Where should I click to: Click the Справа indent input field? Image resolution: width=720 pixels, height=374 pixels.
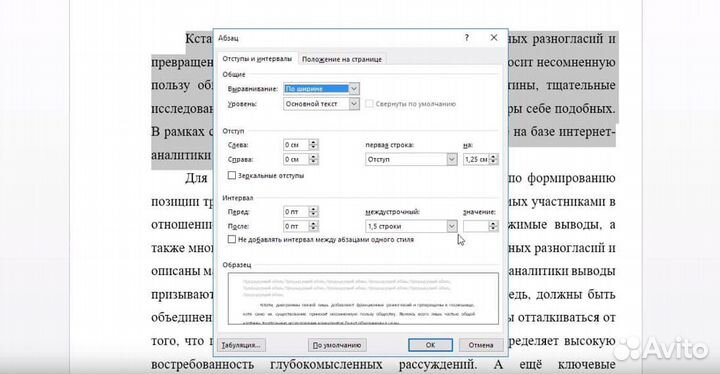click(296, 159)
